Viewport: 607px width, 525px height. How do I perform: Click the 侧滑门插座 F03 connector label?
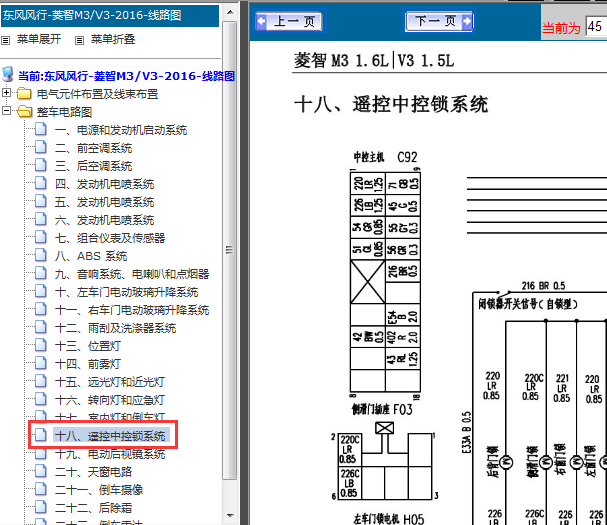pos(382,409)
